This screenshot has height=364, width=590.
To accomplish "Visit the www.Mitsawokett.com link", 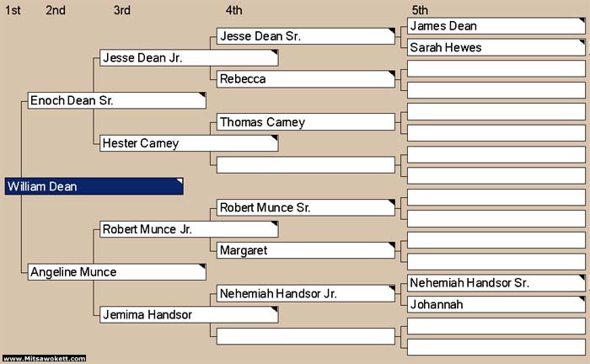I will [x=44, y=358].
